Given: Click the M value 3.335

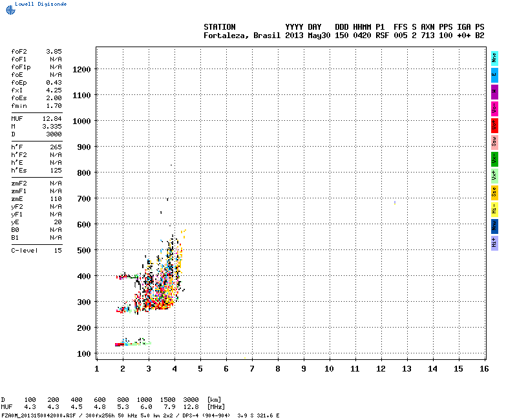Looking at the screenshot, I should tap(52, 127).
